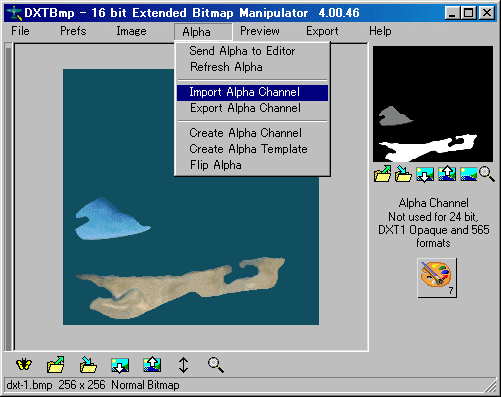
Task: Click the vertical flip double-arrow icon
Action: (183, 365)
